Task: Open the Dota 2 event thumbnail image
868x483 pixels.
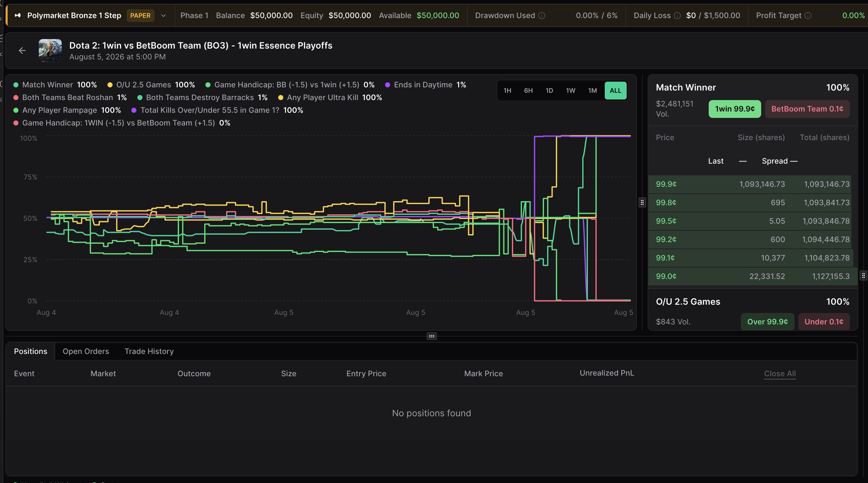Action: tap(50, 51)
